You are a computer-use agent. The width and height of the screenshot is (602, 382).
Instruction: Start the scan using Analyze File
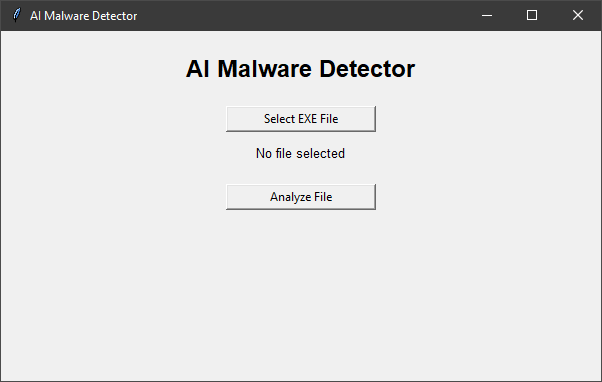coord(301,197)
